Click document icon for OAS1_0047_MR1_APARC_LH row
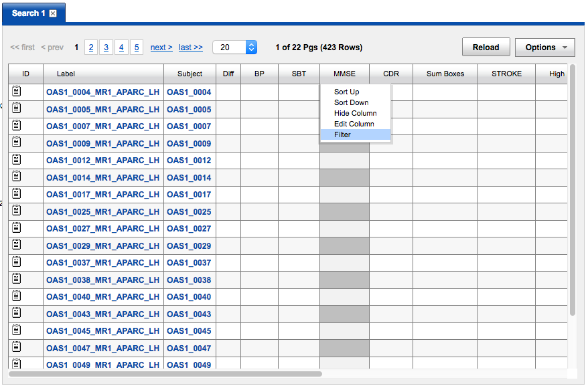The image size is (588, 388). 17,347
